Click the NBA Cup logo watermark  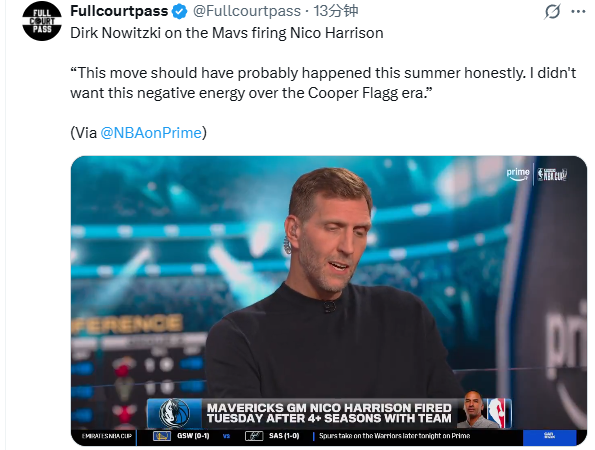coord(552,175)
